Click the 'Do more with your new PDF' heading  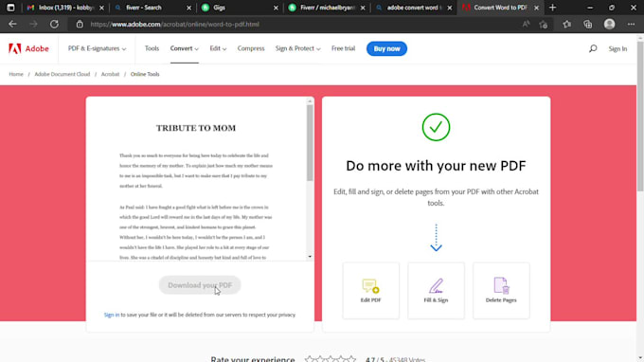(x=436, y=166)
